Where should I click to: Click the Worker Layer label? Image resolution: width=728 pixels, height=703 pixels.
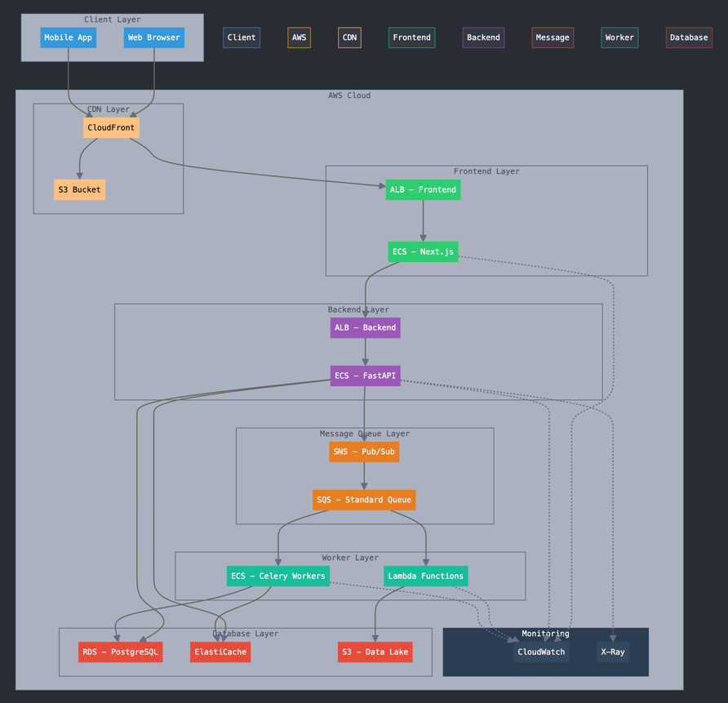tap(350, 558)
